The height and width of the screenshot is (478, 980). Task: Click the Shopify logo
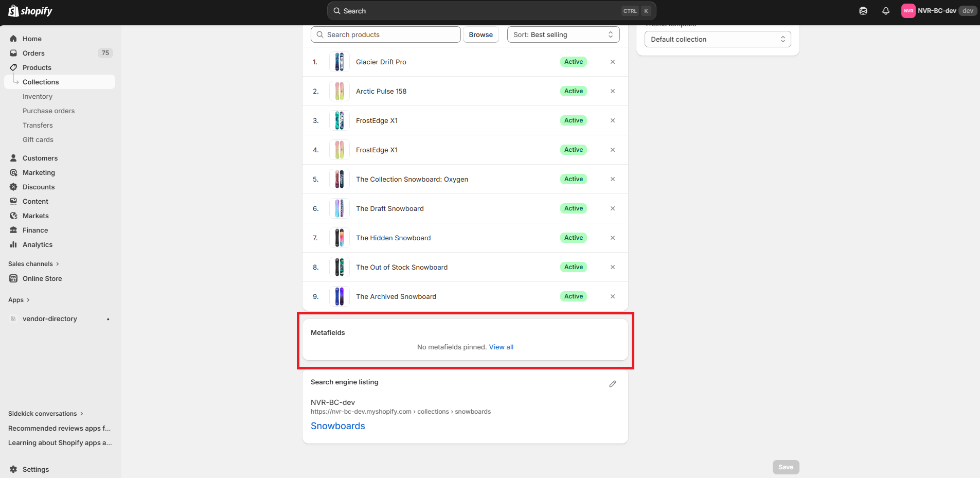coord(30,11)
